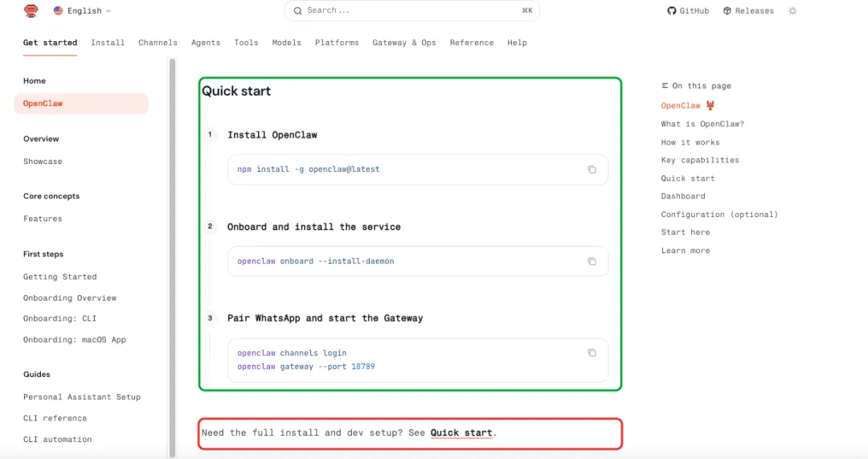
Task: Click the OpenClaw lobster logo icon
Action: (31, 10)
